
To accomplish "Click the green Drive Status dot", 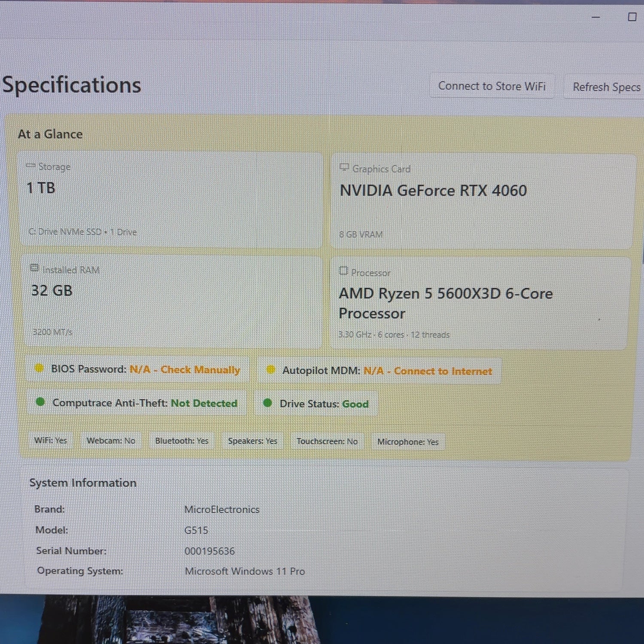I will (x=267, y=402).
